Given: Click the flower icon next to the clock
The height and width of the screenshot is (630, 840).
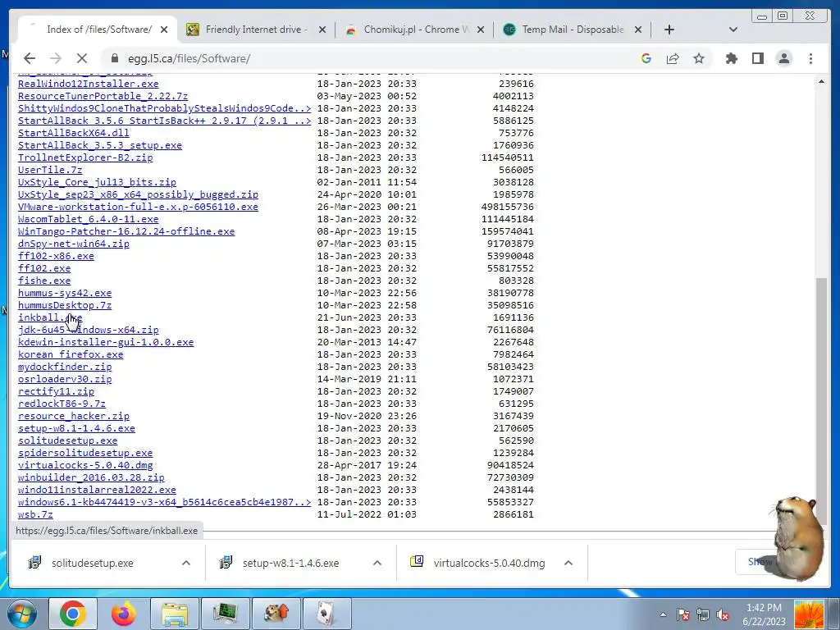Looking at the screenshot, I should click(809, 614).
